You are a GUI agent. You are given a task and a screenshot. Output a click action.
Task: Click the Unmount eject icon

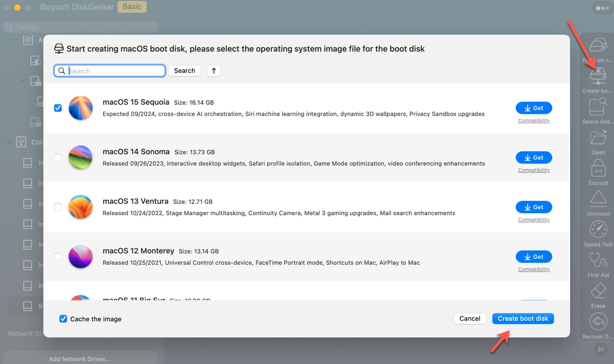598,200
